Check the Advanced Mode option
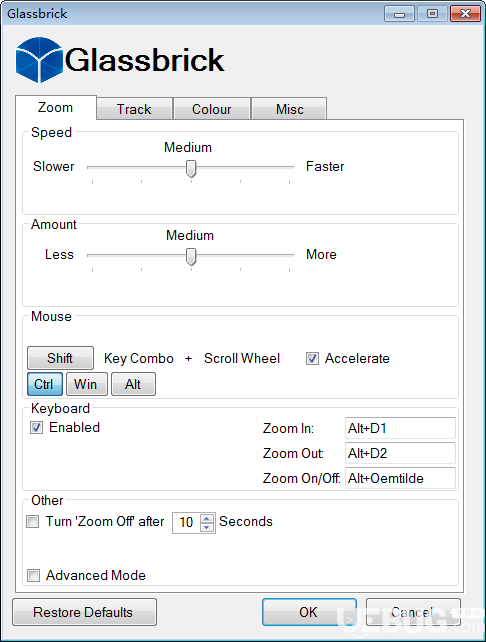Image resolution: width=486 pixels, height=642 pixels. point(33,575)
